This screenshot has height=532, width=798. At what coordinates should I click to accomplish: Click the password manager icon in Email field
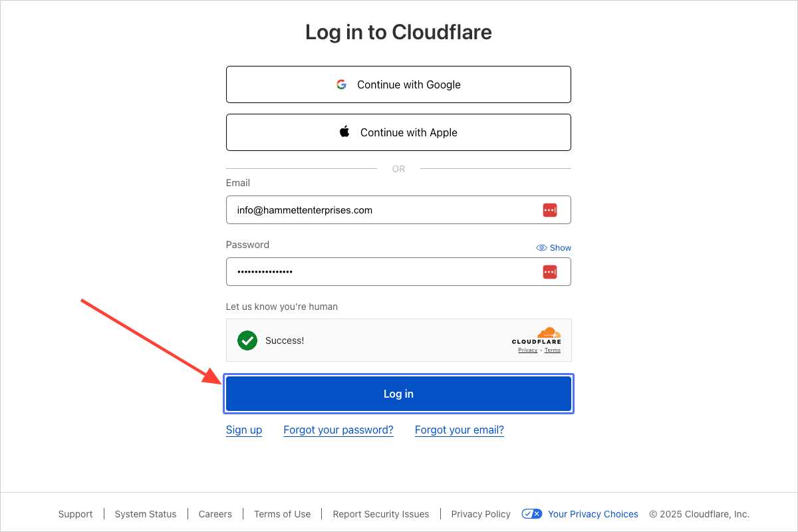coord(549,210)
